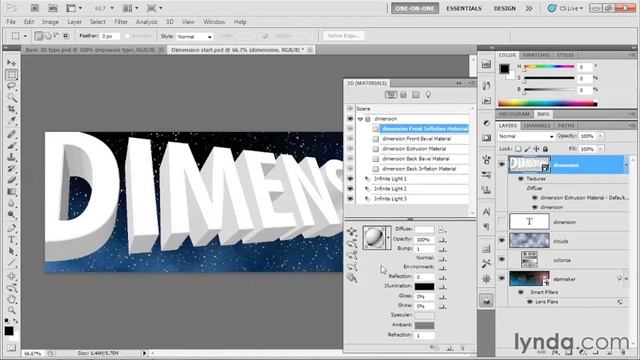Open the Layer menu
The width and height of the screenshot is (640, 360).
pos(74,22)
